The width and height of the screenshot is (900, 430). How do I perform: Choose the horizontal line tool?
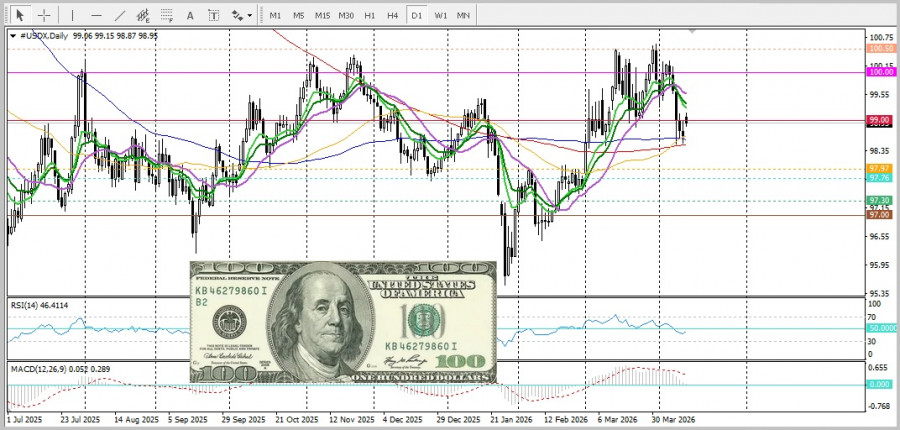click(x=96, y=16)
